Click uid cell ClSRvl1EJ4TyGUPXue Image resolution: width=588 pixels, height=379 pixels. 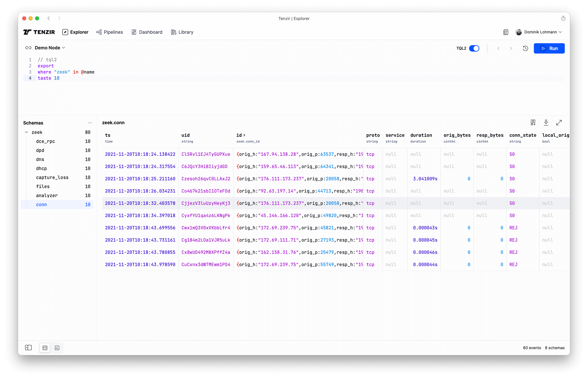206,154
